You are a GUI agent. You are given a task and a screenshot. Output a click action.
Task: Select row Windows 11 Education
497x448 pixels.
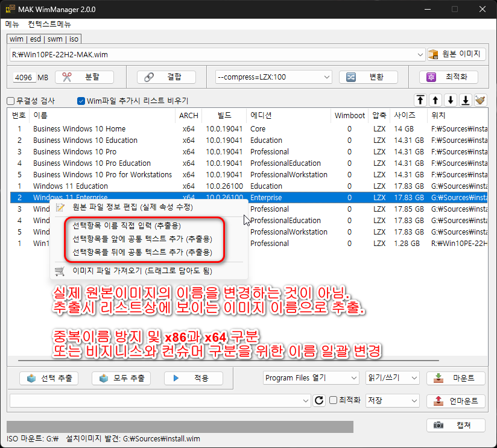(x=249, y=186)
